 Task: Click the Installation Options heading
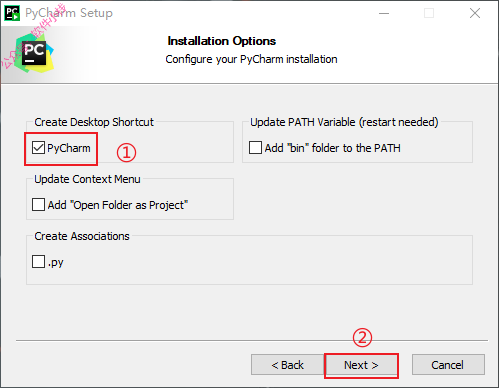click(x=222, y=41)
